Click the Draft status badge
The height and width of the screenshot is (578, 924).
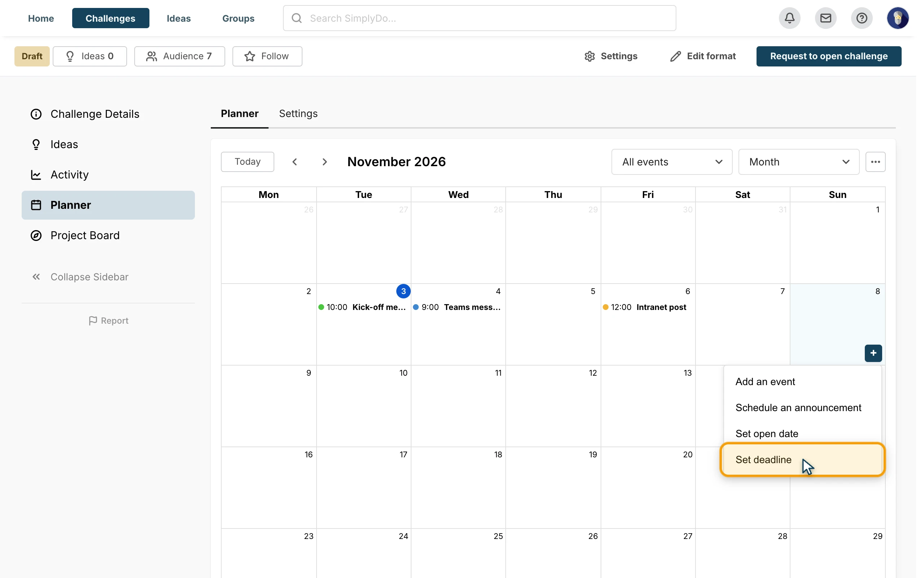[x=32, y=56]
